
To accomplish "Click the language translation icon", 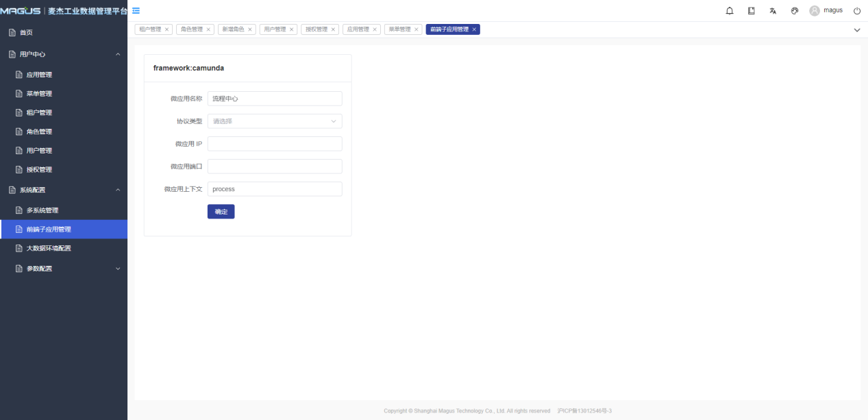I will click(773, 11).
